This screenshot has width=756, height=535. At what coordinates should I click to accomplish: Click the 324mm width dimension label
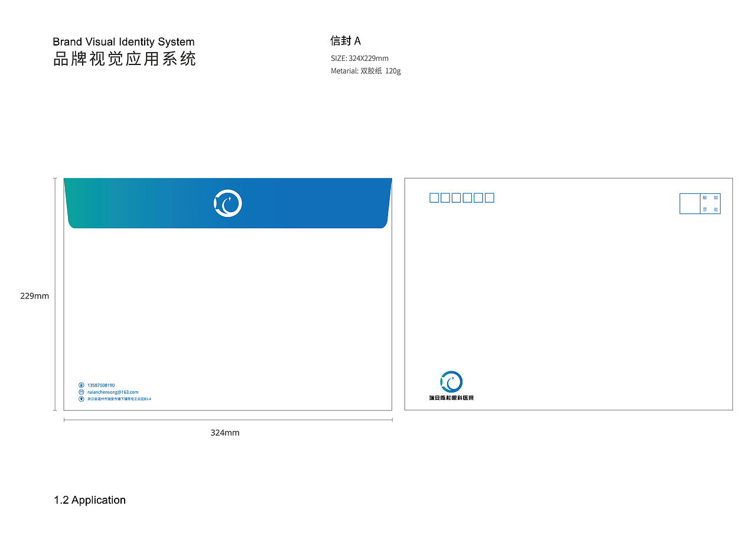pos(226,433)
